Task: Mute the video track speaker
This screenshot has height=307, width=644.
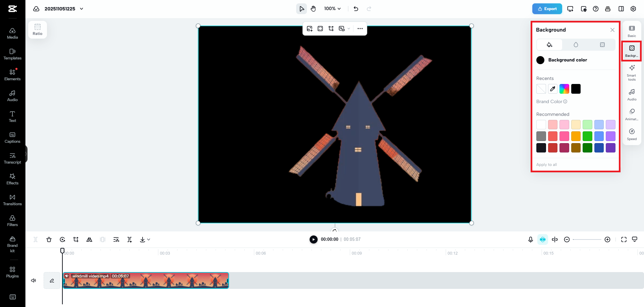Action: point(34,280)
